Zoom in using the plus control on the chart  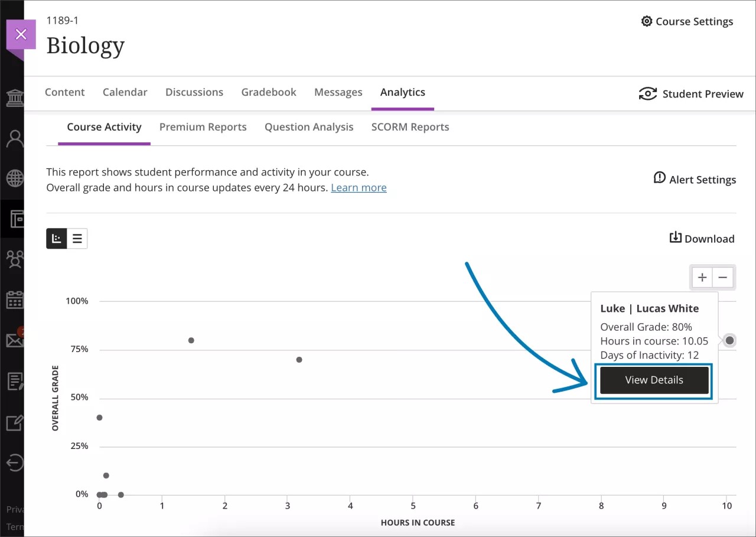click(x=702, y=277)
